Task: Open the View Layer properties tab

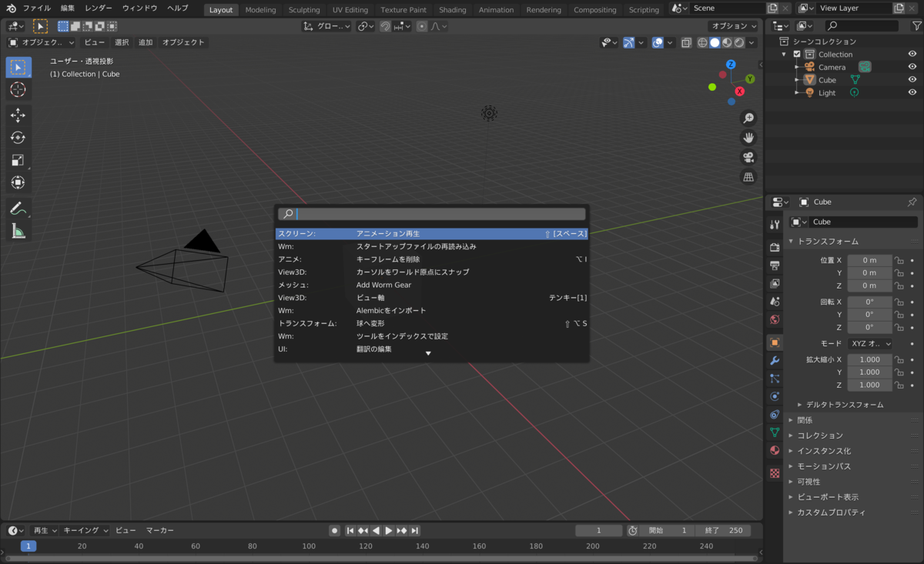Action: [x=775, y=283]
